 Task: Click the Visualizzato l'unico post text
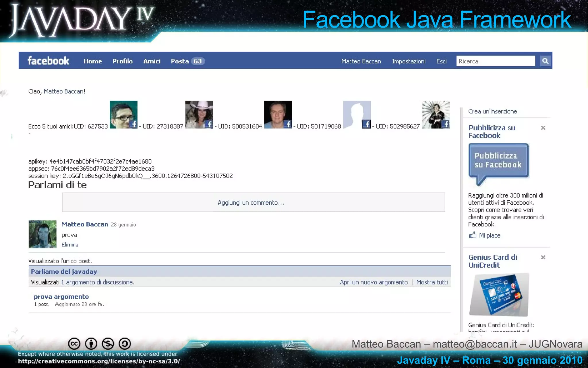tap(60, 261)
